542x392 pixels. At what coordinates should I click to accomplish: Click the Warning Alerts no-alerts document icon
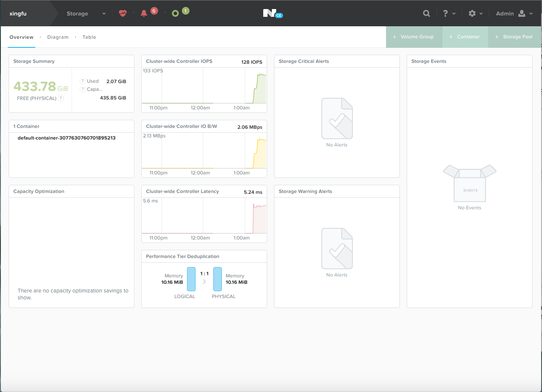click(337, 249)
